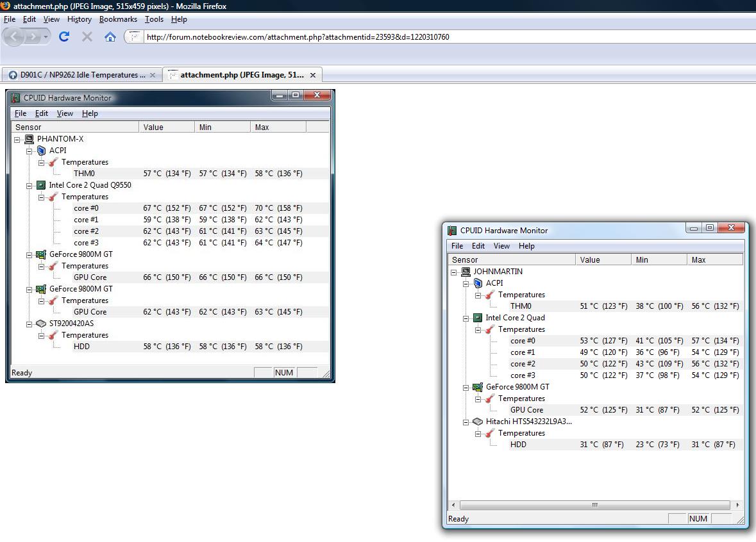This screenshot has height=542, width=756.
Task: Click the ACPI shield icon under PHANTOM-X
Action: (x=42, y=151)
